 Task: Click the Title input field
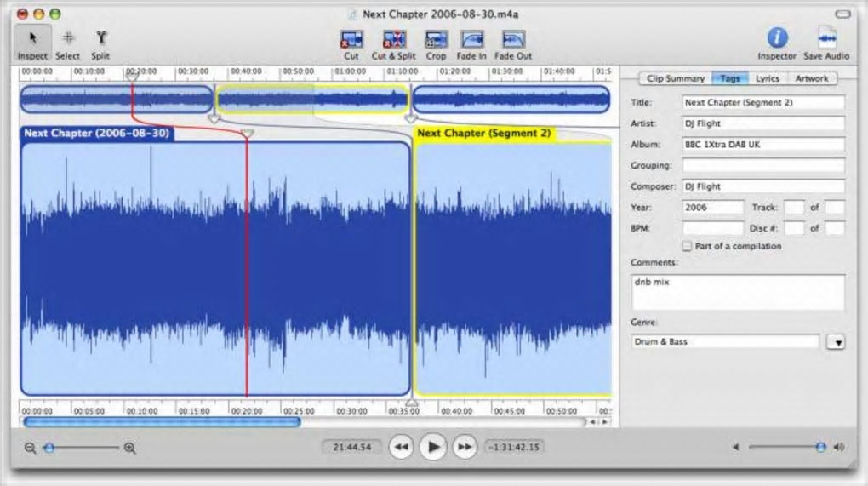(763, 103)
